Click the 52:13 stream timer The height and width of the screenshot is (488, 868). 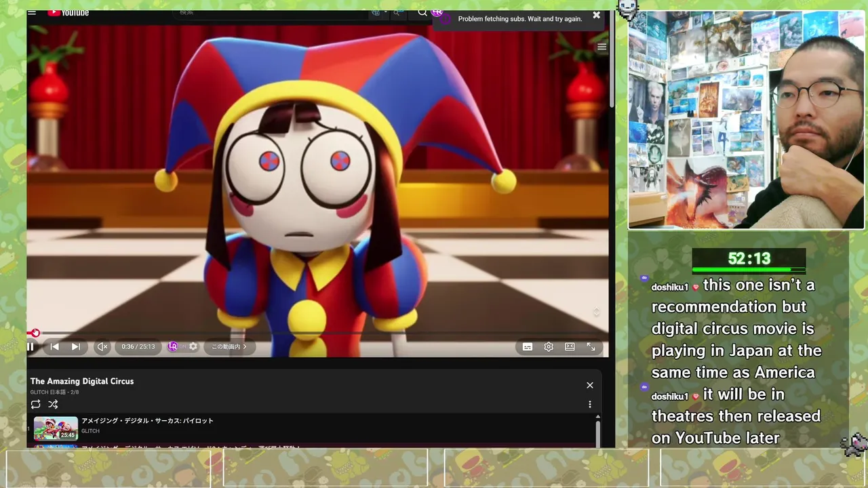(x=749, y=259)
